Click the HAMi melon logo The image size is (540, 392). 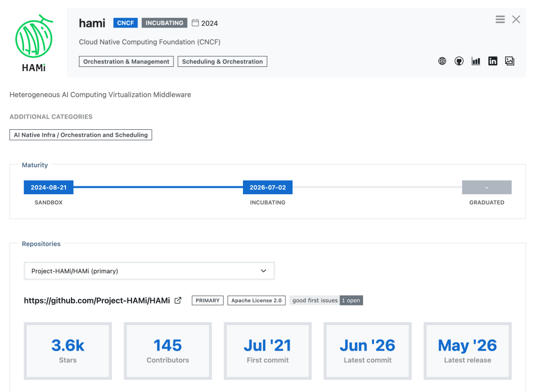pyautogui.click(x=34, y=43)
